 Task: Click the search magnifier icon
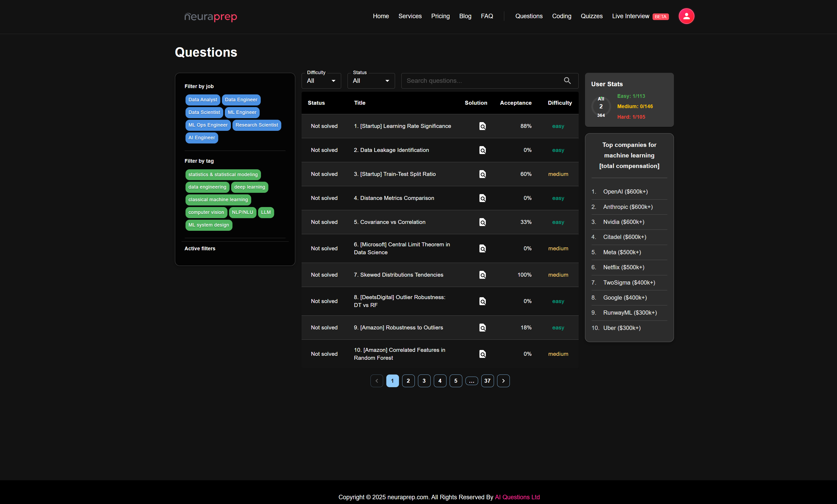pos(567,80)
